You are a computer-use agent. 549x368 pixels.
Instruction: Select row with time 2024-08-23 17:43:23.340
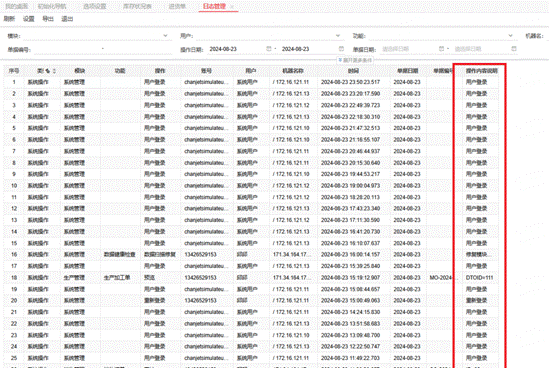tap(251, 208)
